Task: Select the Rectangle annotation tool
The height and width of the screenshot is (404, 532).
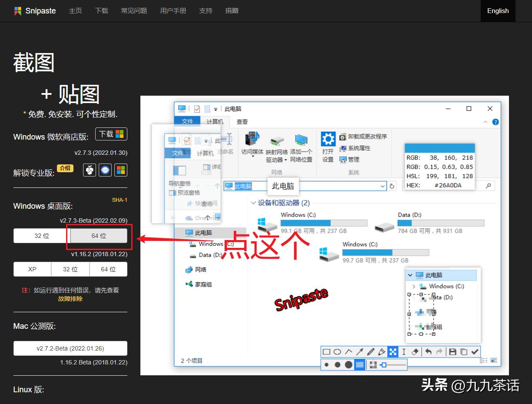Action: [x=326, y=352]
